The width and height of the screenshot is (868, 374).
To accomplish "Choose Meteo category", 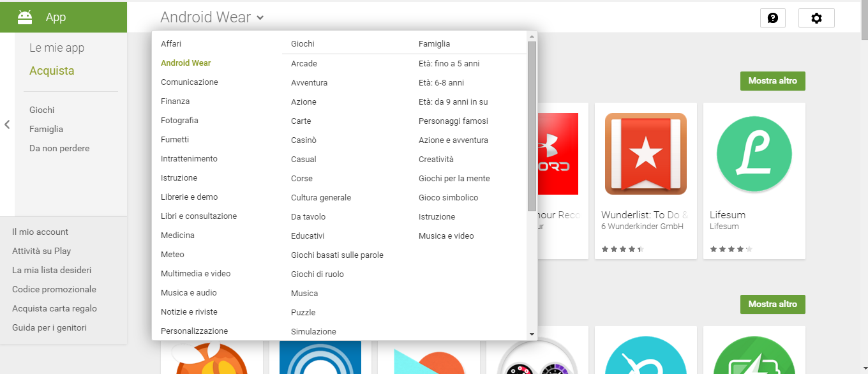I will coord(172,255).
